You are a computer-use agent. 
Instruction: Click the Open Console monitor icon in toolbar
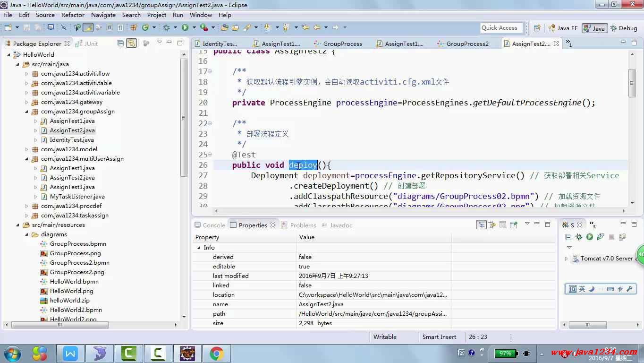tap(51, 28)
